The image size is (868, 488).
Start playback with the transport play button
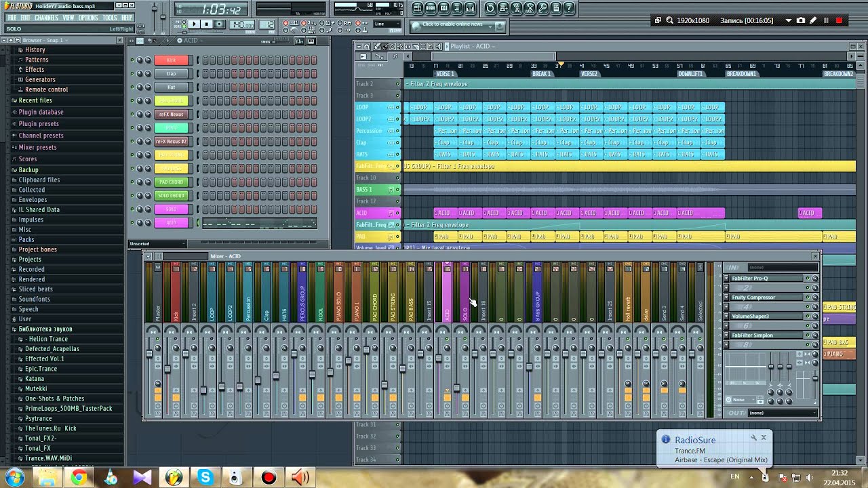(195, 24)
